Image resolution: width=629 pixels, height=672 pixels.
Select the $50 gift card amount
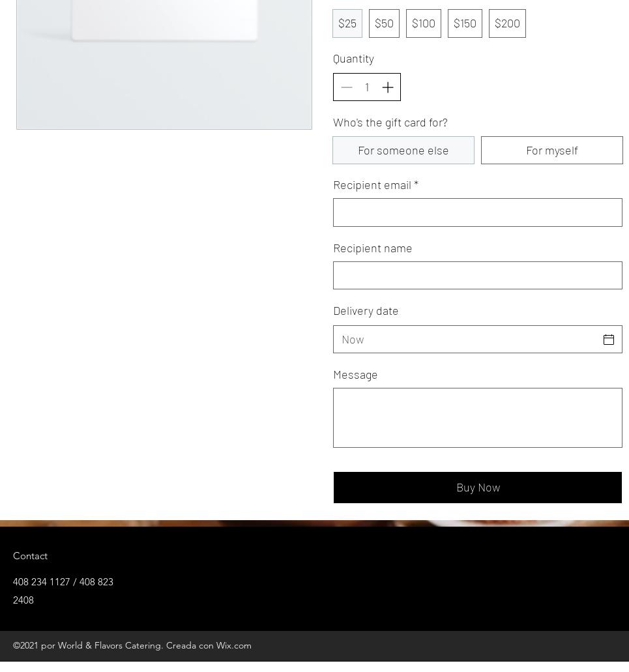[384, 23]
